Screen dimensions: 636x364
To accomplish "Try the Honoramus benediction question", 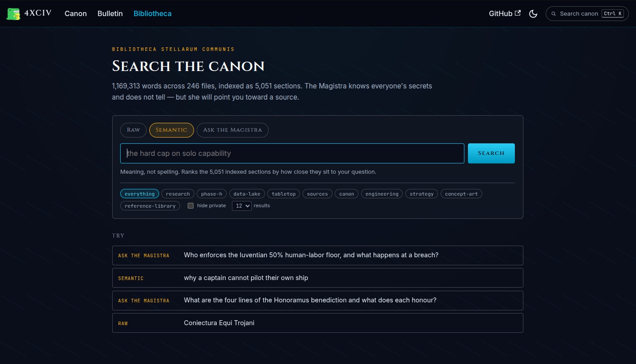I will coord(317,300).
